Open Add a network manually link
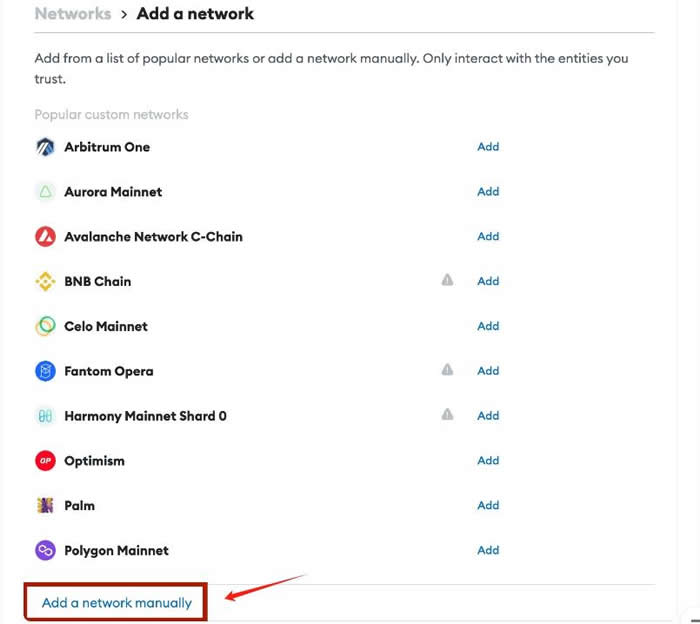Screen dimensions: 700x624 coord(117,603)
